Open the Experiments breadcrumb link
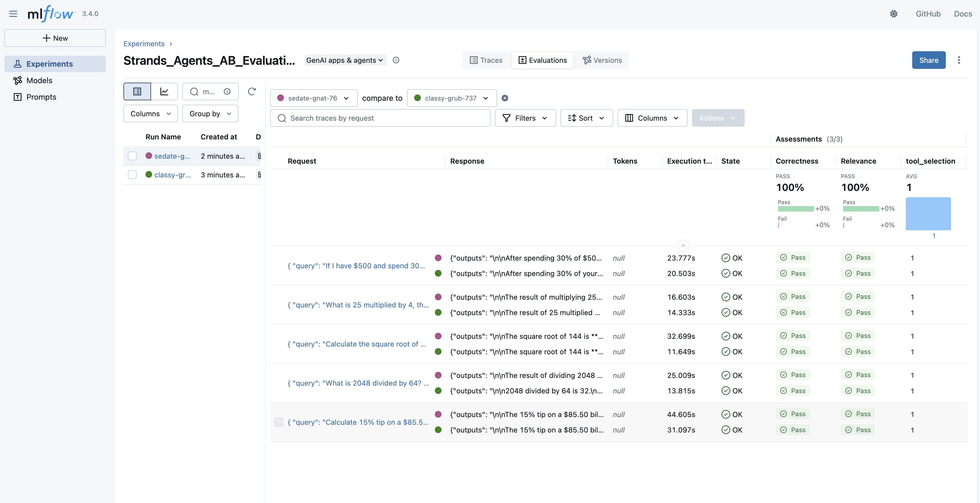980x503 pixels. pyautogui.click(x=144, y=44)
